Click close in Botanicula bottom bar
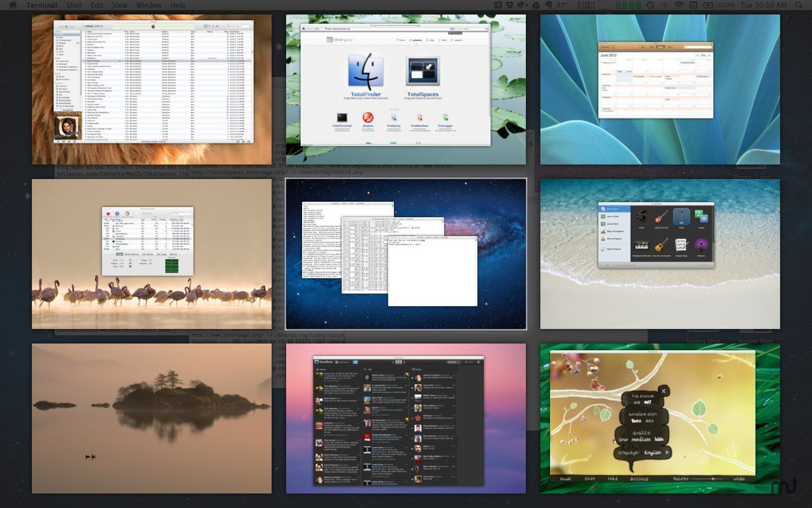Screen dimensions: 812x508 click(x=740, y=479)
